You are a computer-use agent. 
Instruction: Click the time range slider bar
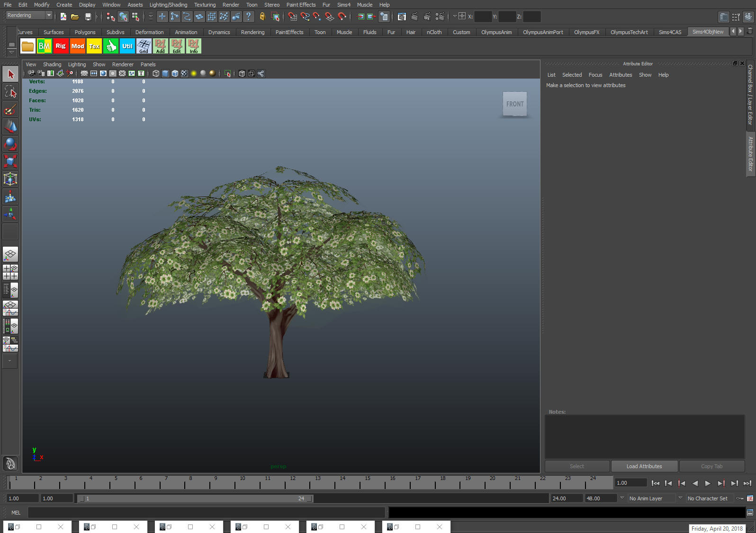point(195,498)
